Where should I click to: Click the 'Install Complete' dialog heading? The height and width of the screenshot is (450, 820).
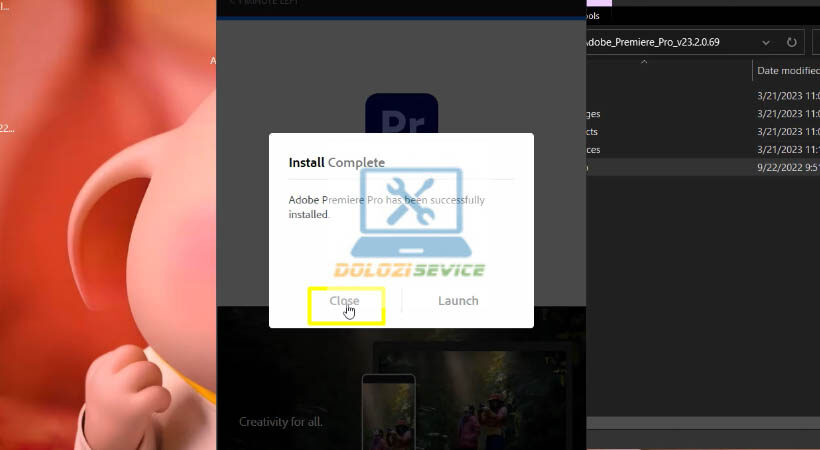336,162
